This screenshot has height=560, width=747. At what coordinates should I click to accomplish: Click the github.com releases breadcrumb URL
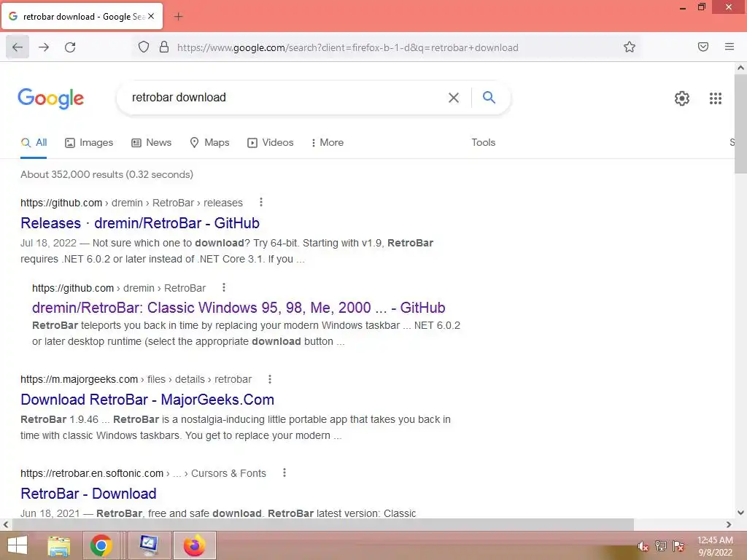tap(131, 203)
